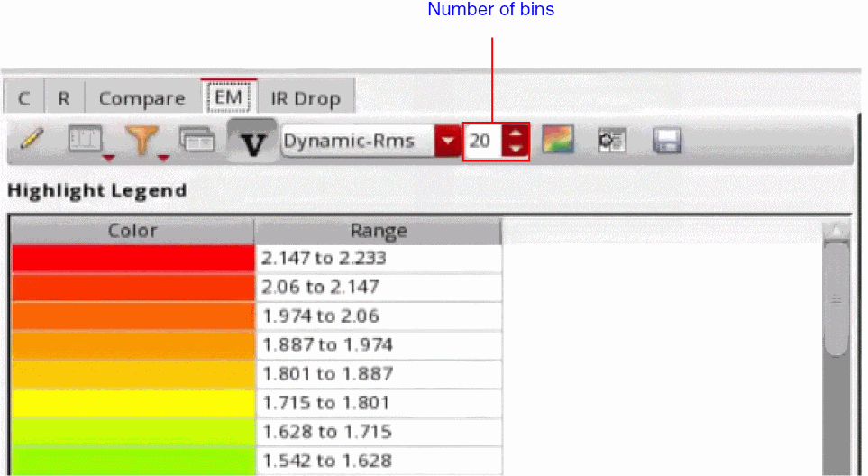Increase the number of bins stepper
This screenshot has height=476, width=868.
tap(516, 133)
